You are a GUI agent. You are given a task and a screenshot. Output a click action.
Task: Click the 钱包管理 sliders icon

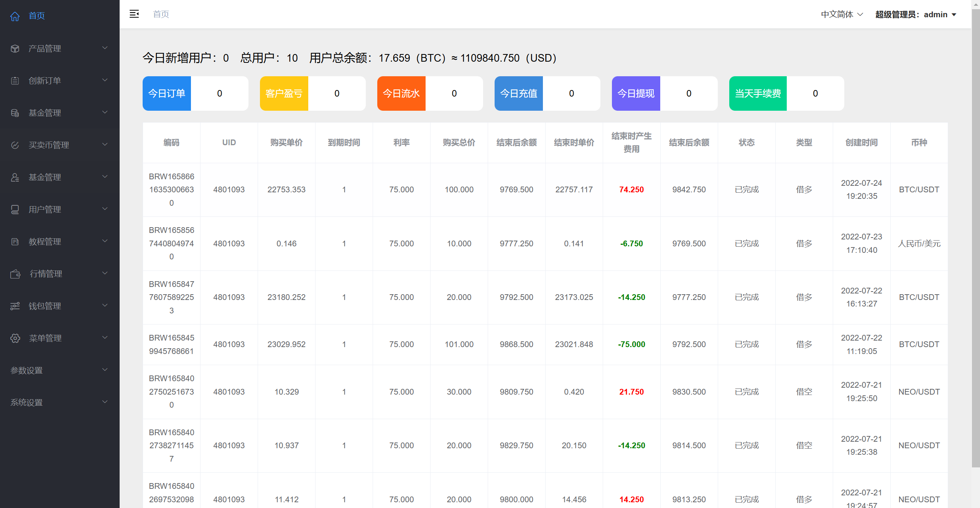(x=15, y=306)
